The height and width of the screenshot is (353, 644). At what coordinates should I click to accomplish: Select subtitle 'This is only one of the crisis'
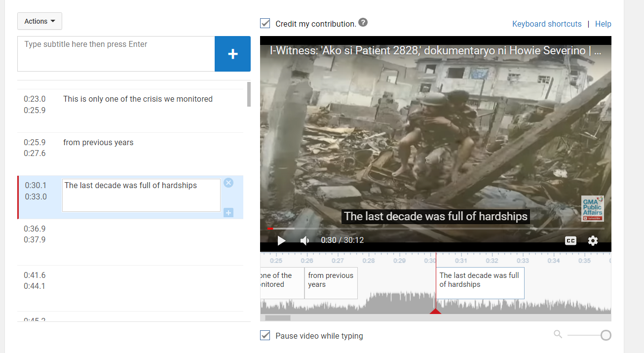[x=130, y=111]
